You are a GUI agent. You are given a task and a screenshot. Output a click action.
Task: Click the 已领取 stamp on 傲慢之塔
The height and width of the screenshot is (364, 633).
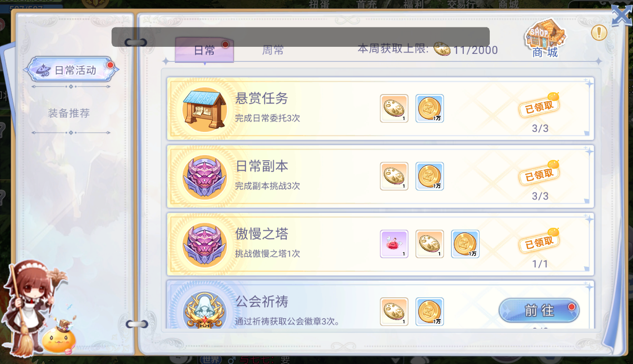[x=539, y=242]
